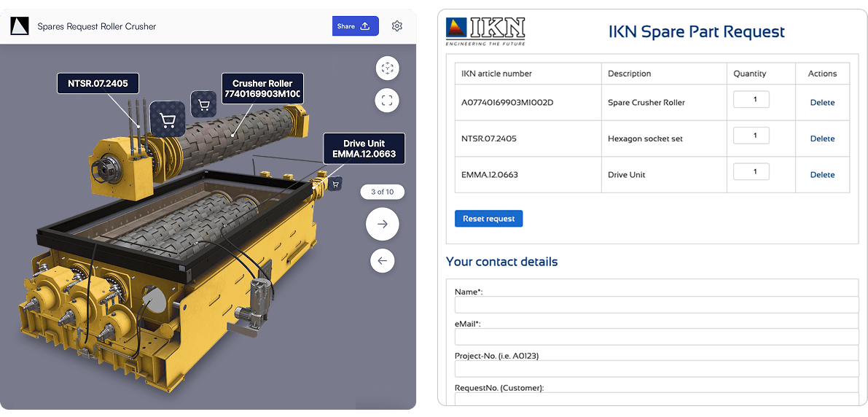The image size is (868, 417).
Task: Click the IKN article number column header
Action: click(496, 73)
